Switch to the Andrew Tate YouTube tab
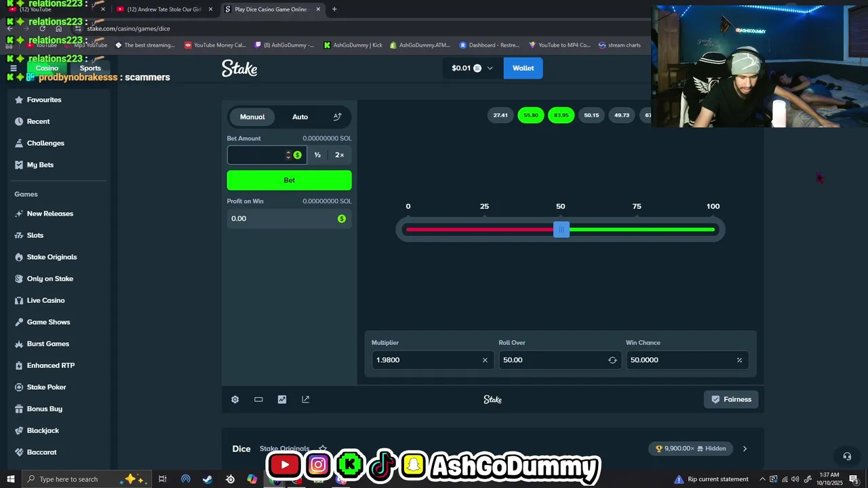The image size is (868, 488). pos(164,9)
